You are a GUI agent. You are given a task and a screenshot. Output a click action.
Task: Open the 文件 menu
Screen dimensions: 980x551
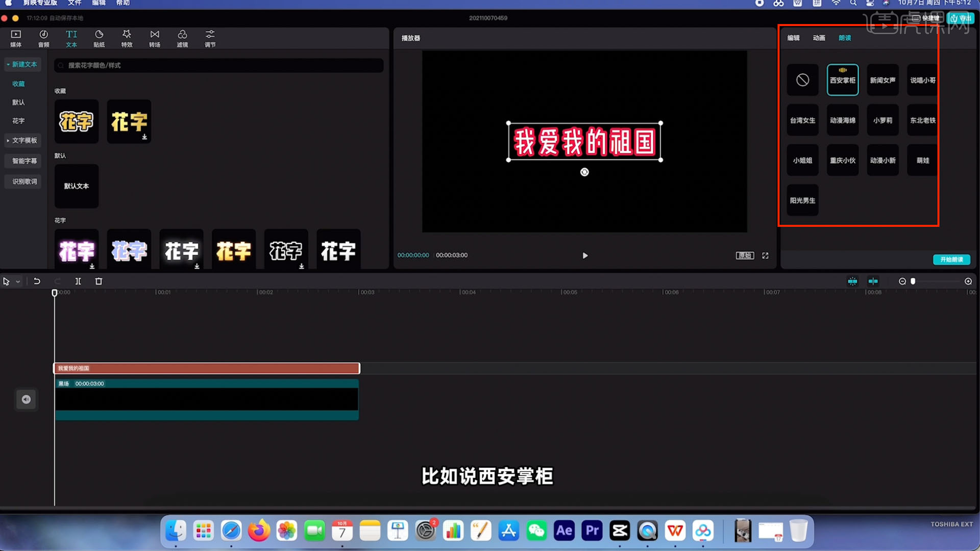point(75,3)
